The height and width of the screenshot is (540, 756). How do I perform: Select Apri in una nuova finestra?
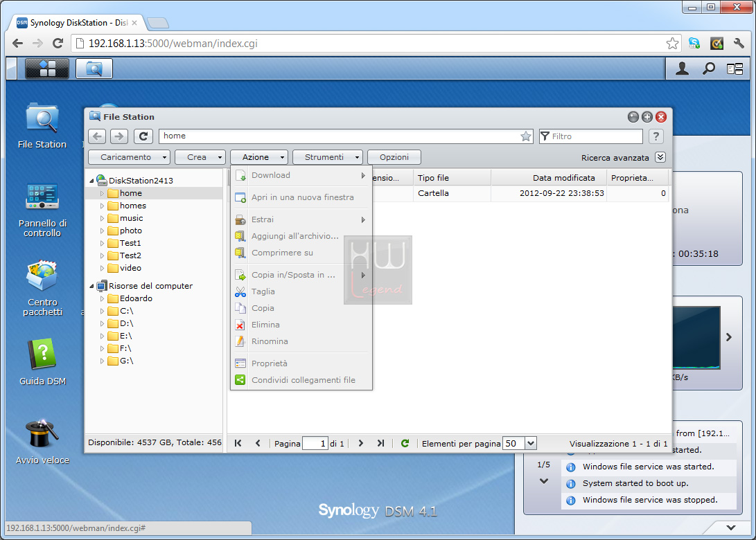(x=301, y=197)
